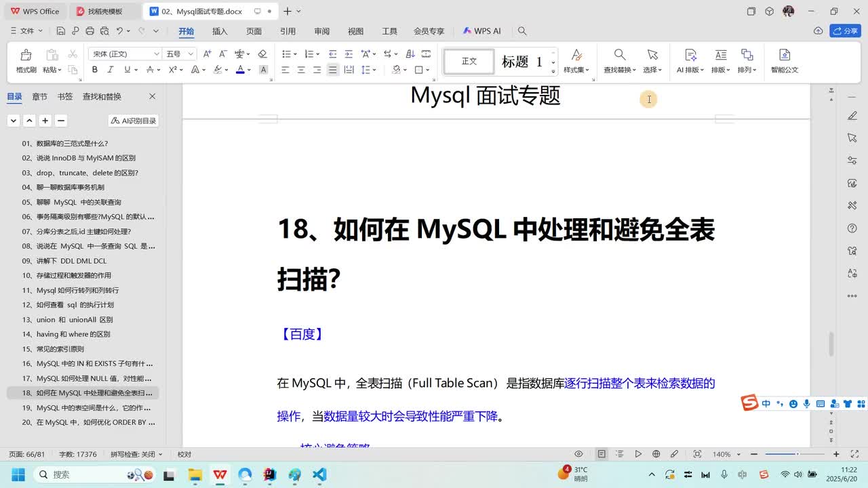Toggle underline formatting button
The image size is (868, 488).
point(127,70)
